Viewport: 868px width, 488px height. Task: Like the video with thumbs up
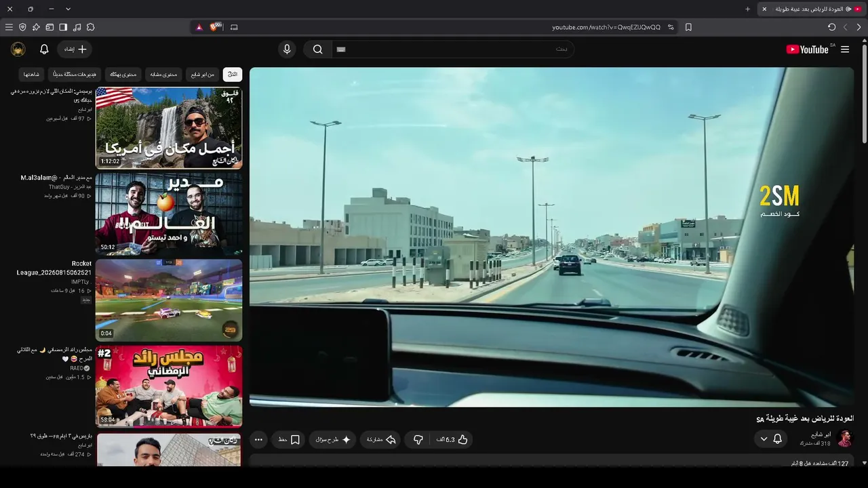point(452,440)
